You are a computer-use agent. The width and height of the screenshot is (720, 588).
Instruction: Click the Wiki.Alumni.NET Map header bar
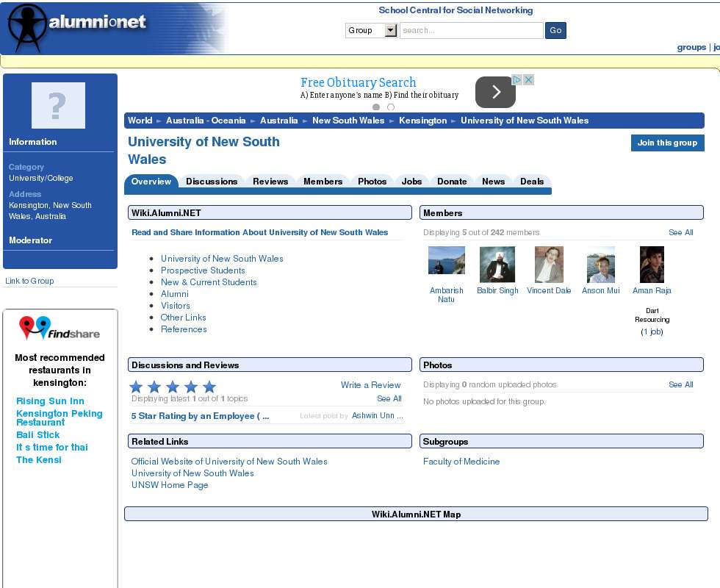click(416, 514)
